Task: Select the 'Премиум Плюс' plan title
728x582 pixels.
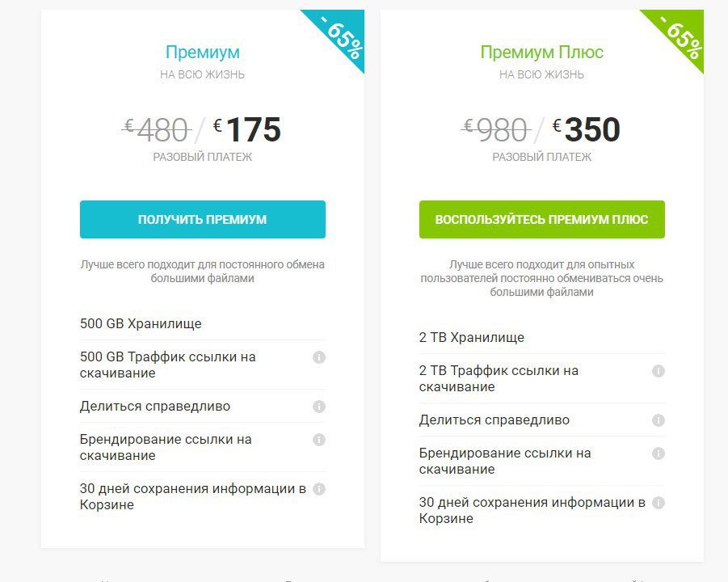Action: [x=542, y=52]
